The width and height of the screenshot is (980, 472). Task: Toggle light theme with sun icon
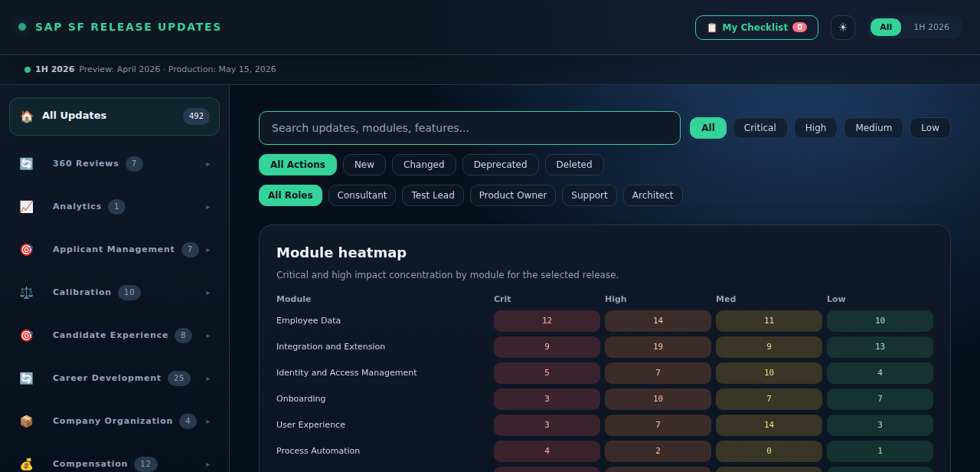(843, 28)
